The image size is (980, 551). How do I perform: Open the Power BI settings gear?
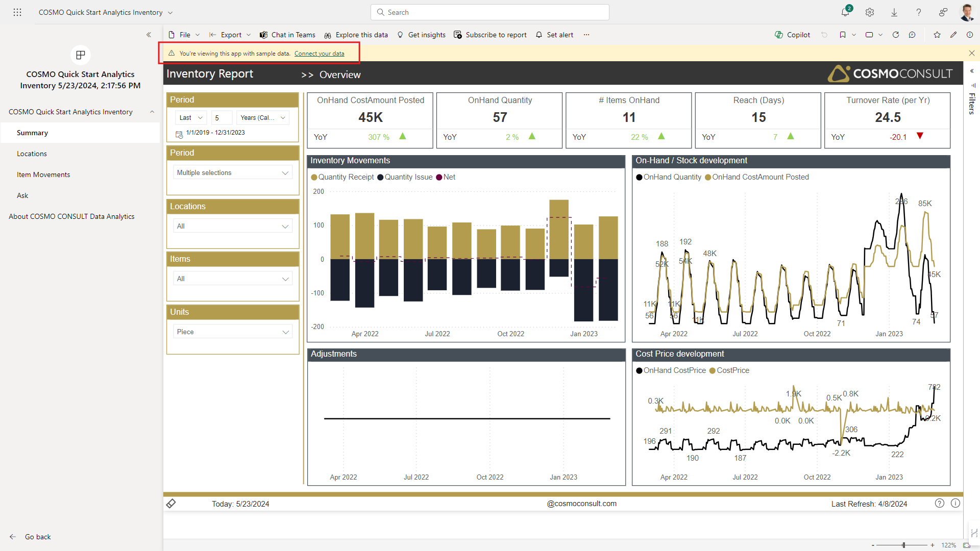click(870, 12)
